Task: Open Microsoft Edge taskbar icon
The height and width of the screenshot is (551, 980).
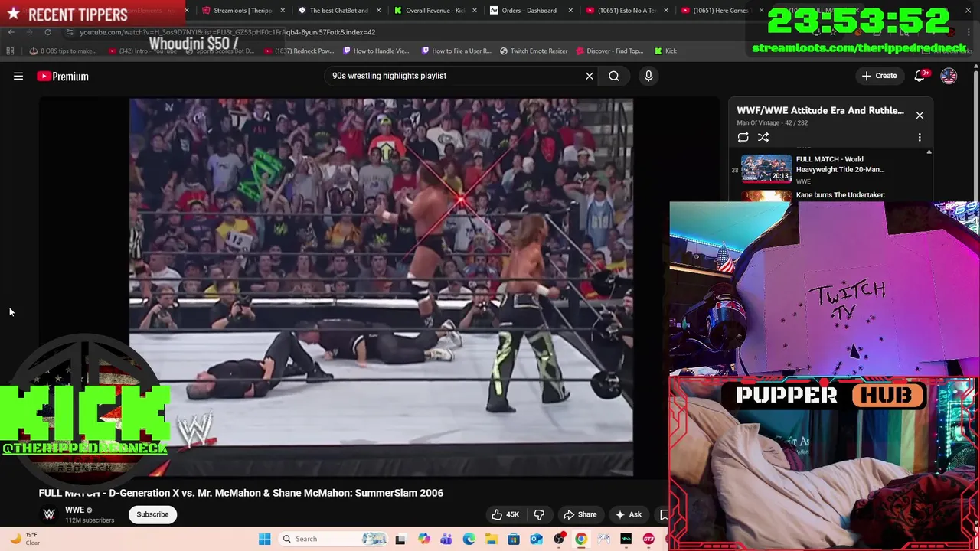Action: [469, 539]
